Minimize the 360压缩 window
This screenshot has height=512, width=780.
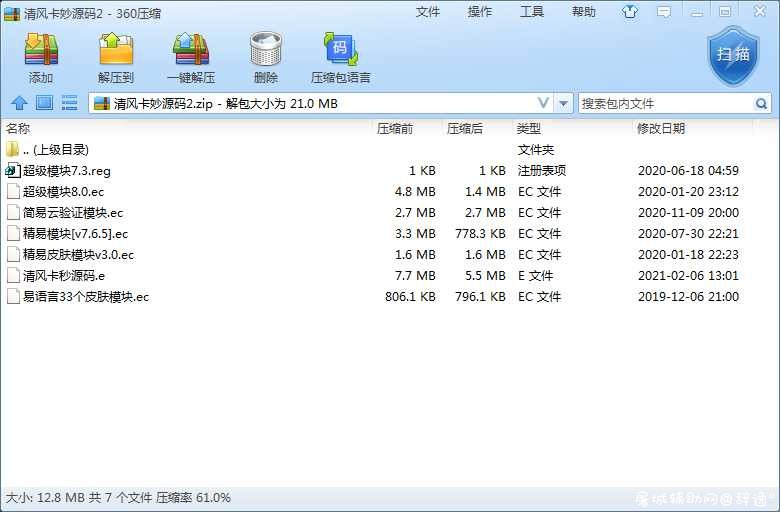click(x=697, y=12)
